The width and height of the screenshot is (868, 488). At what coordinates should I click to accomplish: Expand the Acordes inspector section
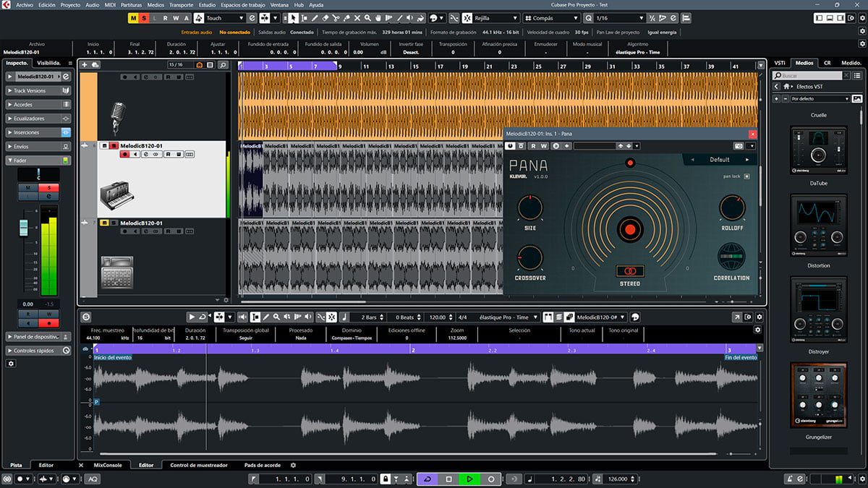coord(38,104)
